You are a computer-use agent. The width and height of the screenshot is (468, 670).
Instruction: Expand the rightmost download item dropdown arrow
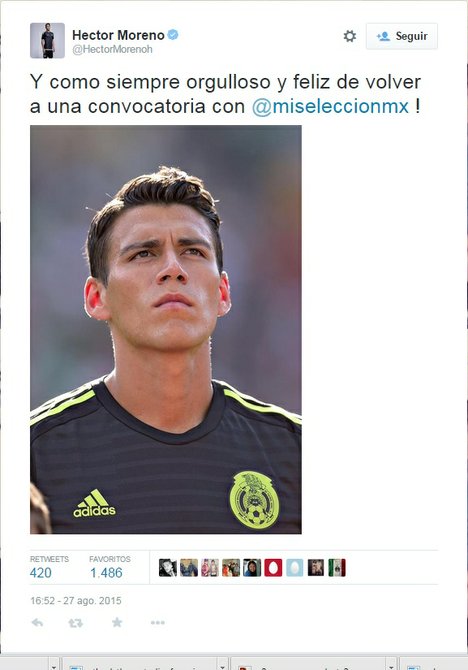[391, 666]
